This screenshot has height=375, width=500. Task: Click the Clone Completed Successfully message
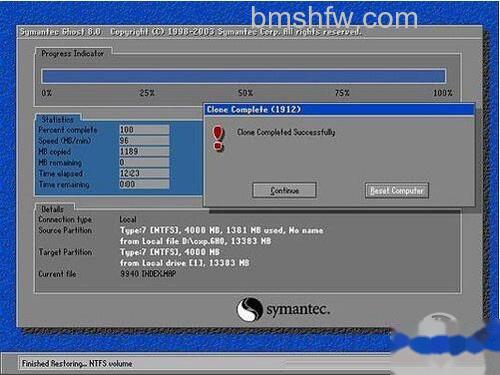pyautogui.click(x=286, y=132)
